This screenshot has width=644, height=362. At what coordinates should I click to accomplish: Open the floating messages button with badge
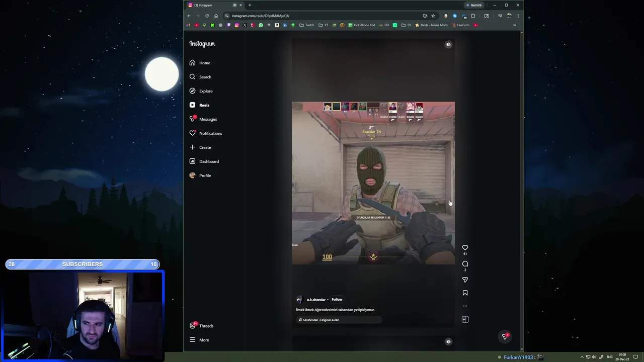pos(505,337)
